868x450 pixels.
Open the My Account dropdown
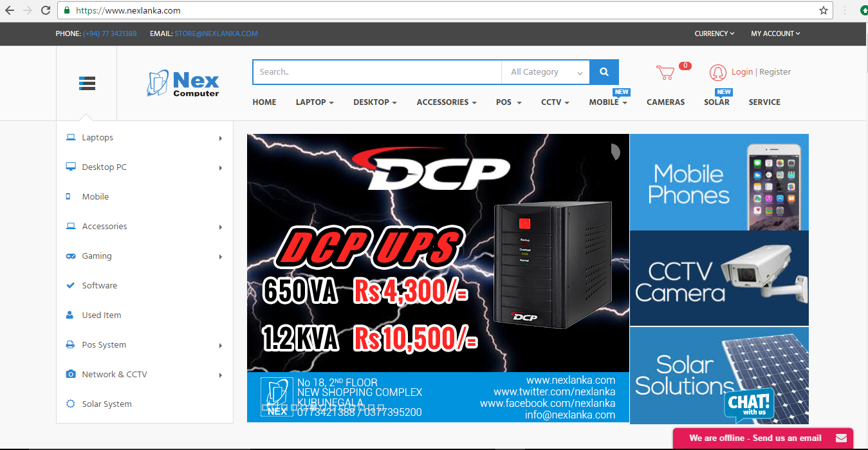point(775,33)
